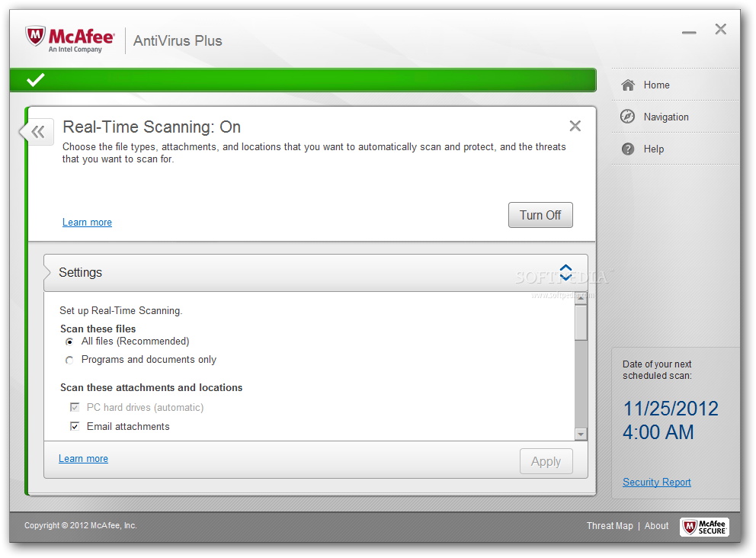Open the Navigation menu item
This screenshot has height=558, width=756.
pos(665,117)
